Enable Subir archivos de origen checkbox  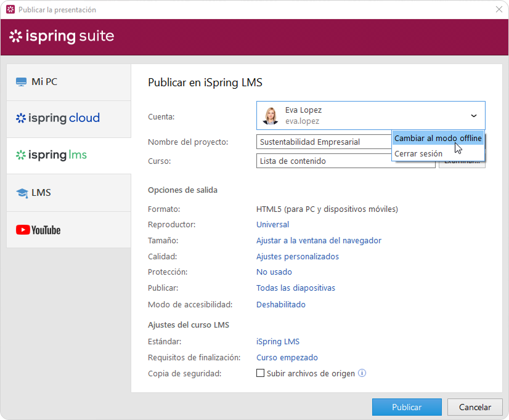(260, 373)
